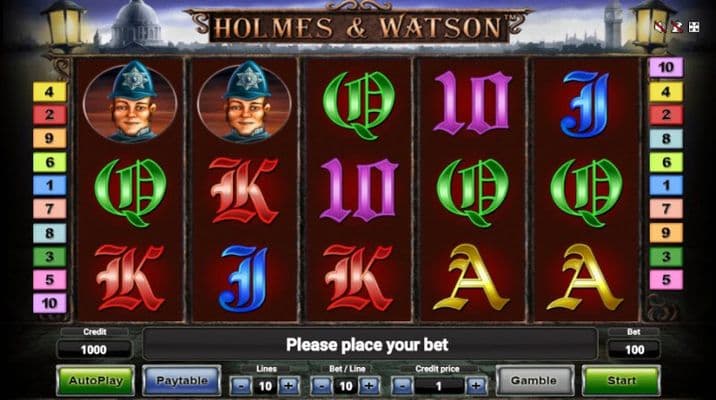Image resolution: width=716 pixels, height=400 pixels.
Task: Click the purple 10 symbol on the third reel
Action: coord(359,190)
